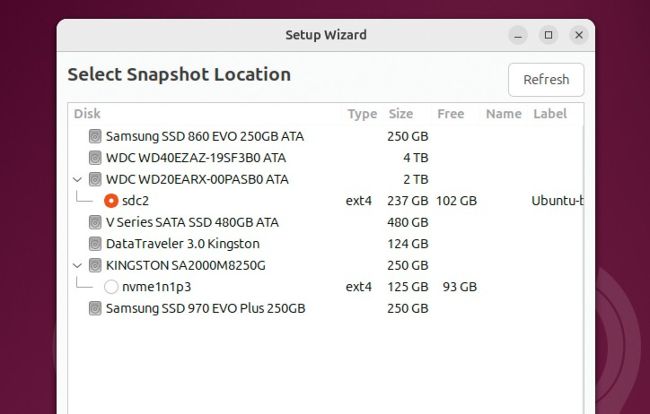This screenshot has height=414, width=650.
Task: Collapse the KINGSTON SA2000M8250G disk tree
Action: pos(78,266)
